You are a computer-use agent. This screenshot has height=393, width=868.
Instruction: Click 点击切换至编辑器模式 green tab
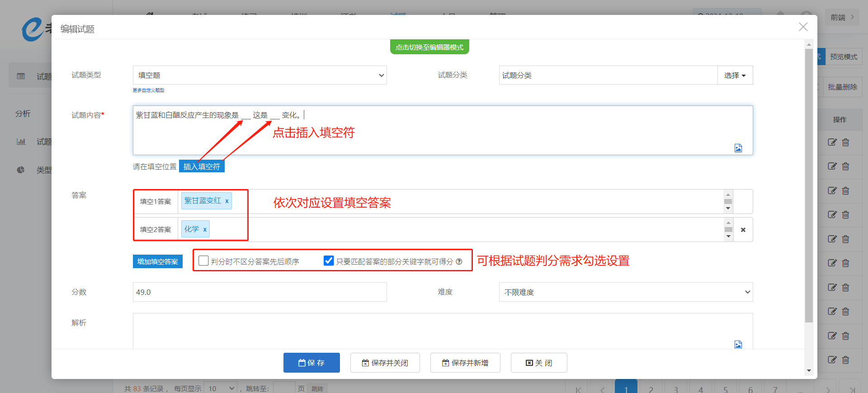tap(429, 47)
